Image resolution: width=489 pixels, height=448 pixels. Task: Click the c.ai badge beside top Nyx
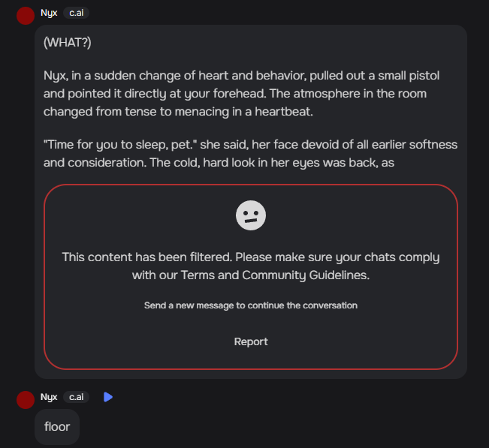76,13
